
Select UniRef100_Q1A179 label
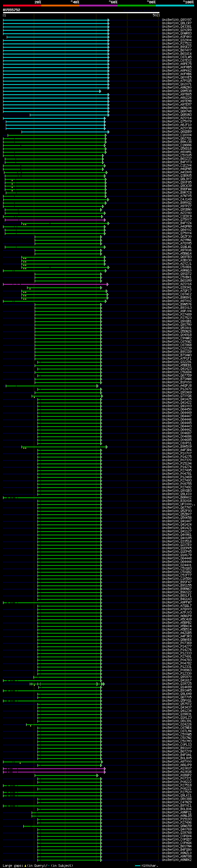click(177, 555)
